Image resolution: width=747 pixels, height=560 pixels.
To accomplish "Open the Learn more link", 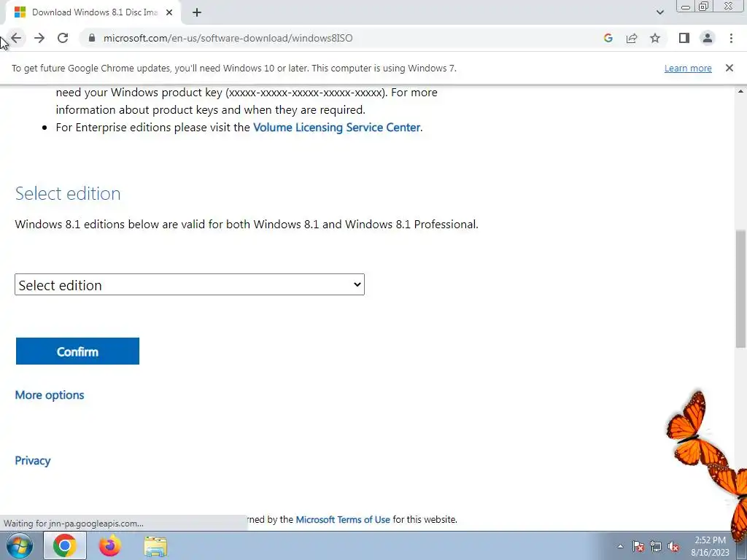I will click(688, 68).
